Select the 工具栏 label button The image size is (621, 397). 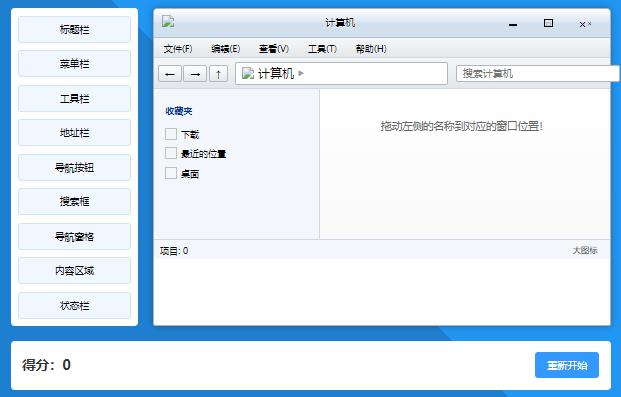coord(74,98)
